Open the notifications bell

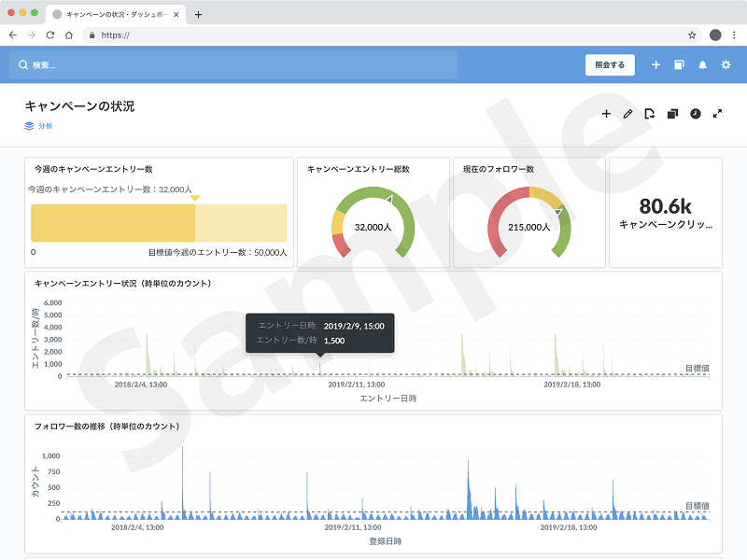click(702, 65)
